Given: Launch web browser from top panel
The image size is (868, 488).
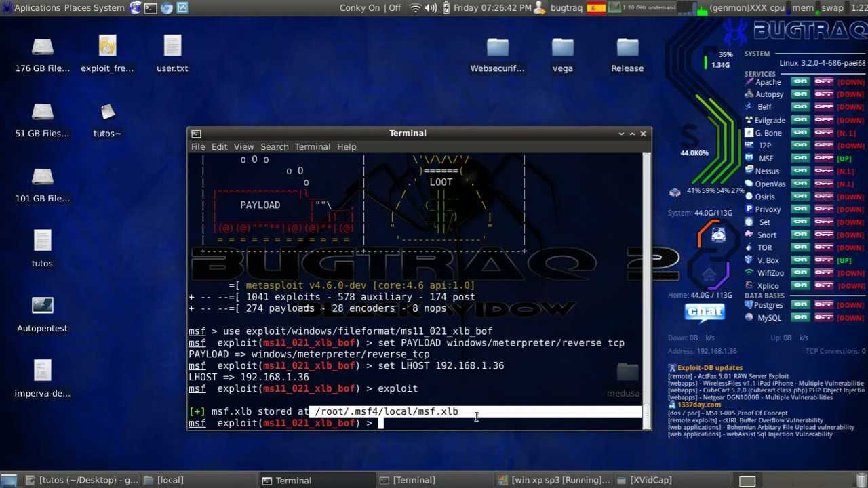Looking at the screenshot, I should [167, 7].
